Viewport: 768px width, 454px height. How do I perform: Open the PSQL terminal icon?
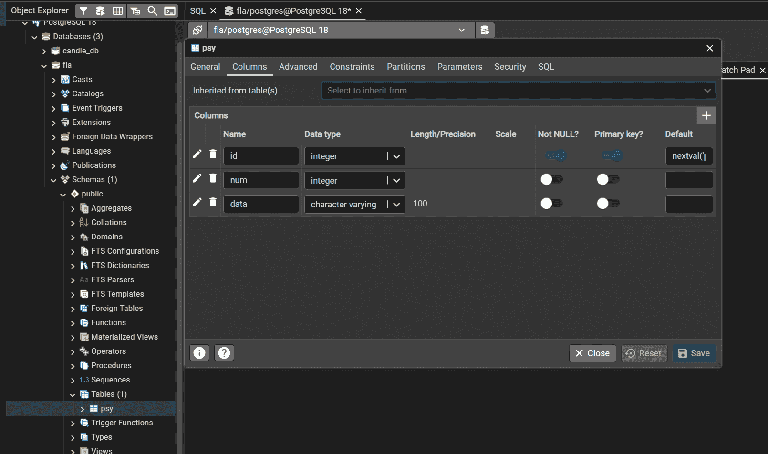coord(169,10)
